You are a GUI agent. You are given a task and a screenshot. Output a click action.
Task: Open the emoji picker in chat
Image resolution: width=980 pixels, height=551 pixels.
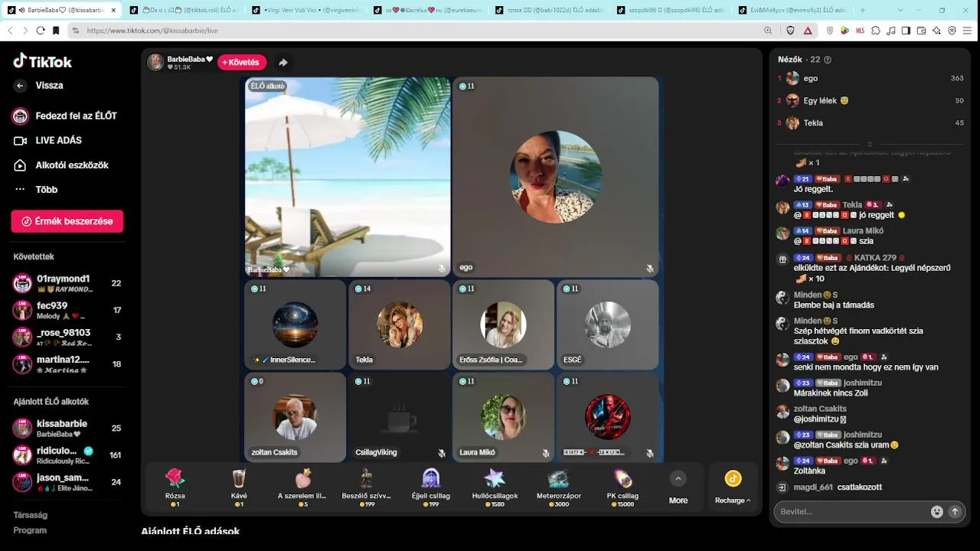(936, 512)
